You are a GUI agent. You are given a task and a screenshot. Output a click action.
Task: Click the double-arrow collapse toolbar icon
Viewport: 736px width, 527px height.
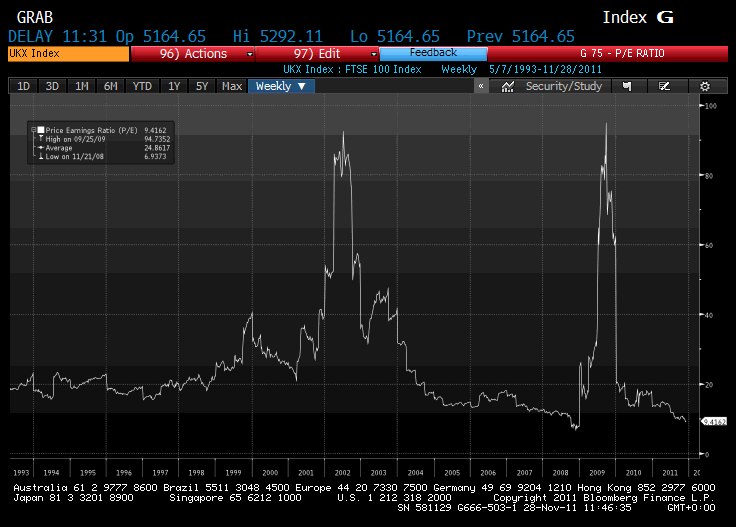481,87
